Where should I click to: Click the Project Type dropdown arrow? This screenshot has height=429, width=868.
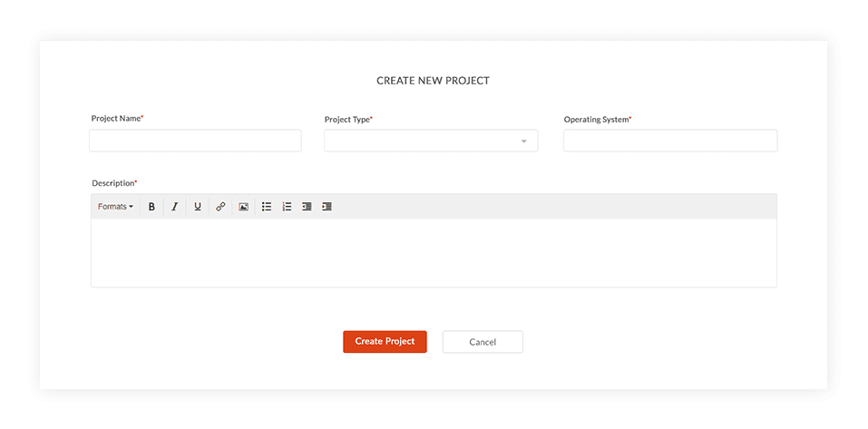(523, 141)
